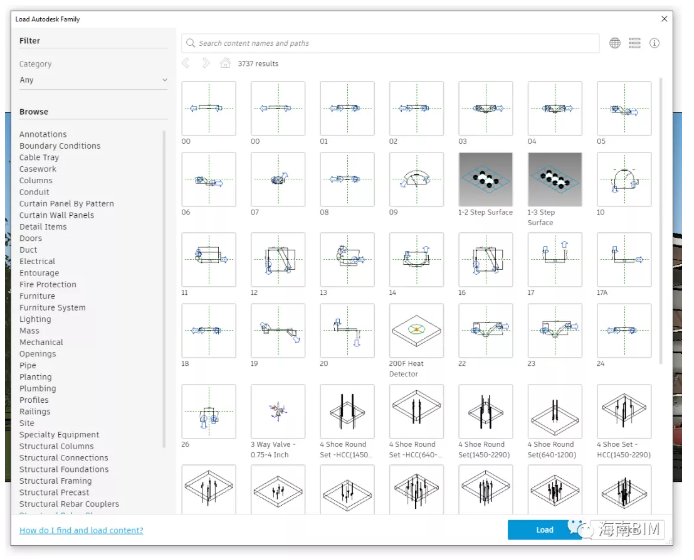
Task: Browse Boundary Conditions category
Action: tap(60, 146)
